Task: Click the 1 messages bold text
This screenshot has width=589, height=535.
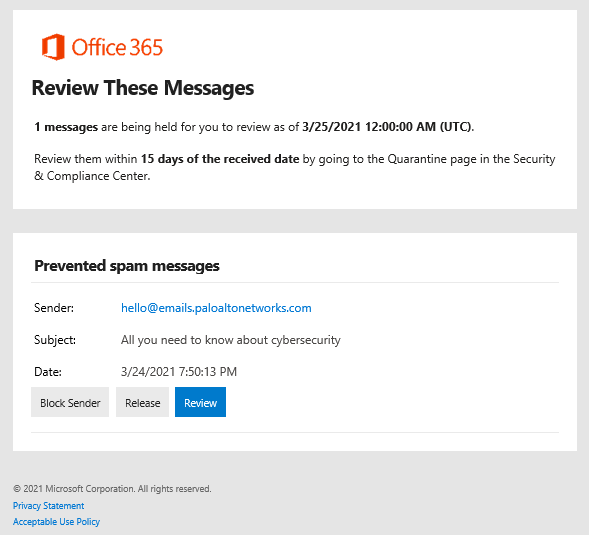Action: [66, 127]
